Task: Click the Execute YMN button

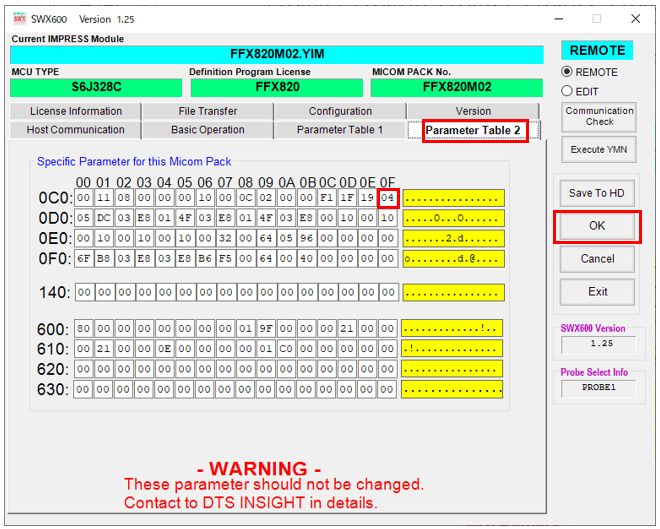Action: click(x=599, y=149)
